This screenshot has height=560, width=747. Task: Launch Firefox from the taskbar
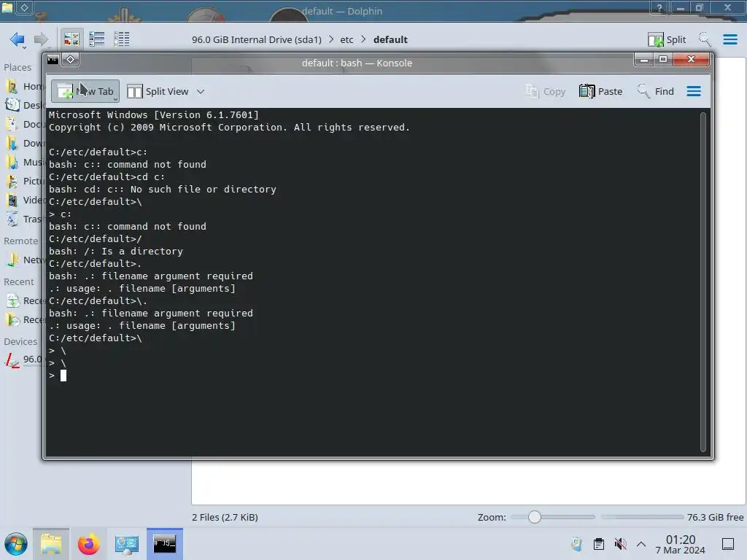(x=88, y=544)
